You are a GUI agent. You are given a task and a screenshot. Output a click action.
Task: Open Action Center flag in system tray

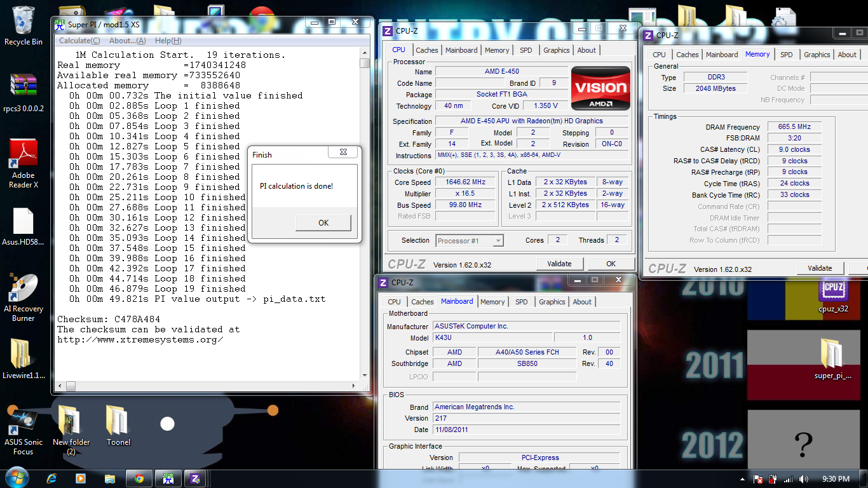pos(758,479)
